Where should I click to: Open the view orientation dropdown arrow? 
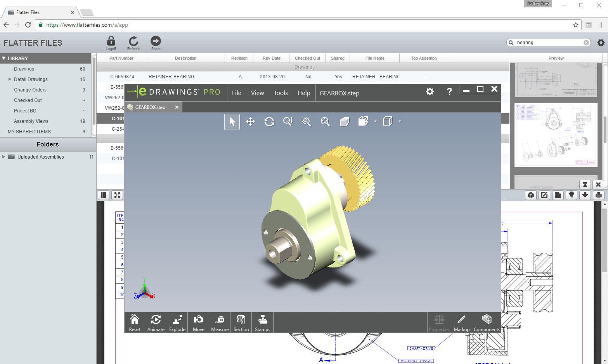click(x=375, y=121)
